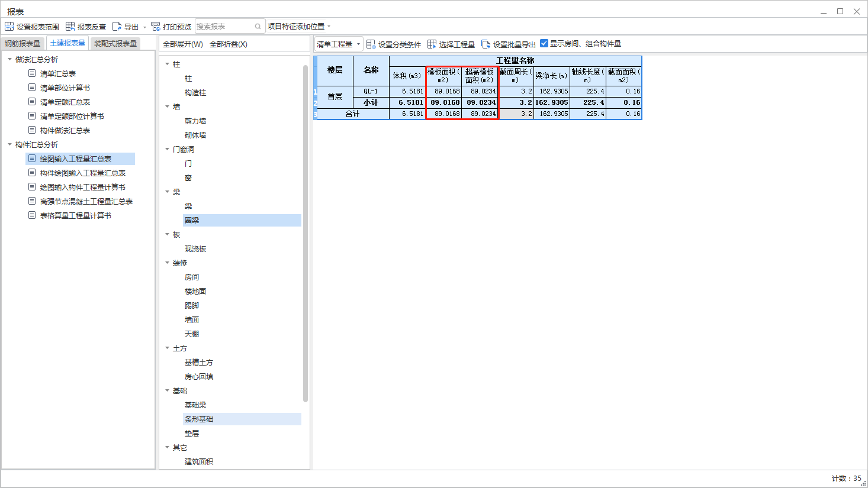The image size is (868, 488).
Task: Select 条形基础 in component list
Action: point(242,419)
